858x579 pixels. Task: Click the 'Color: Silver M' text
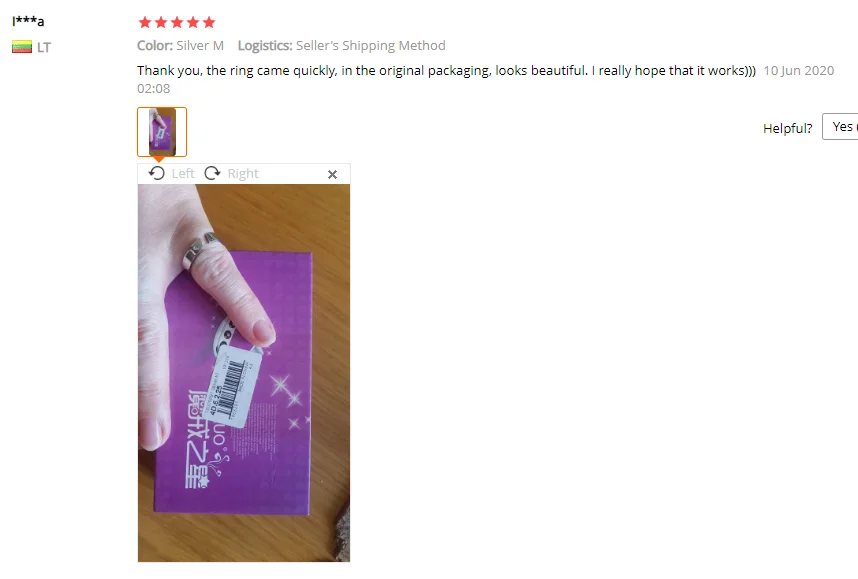181,45
